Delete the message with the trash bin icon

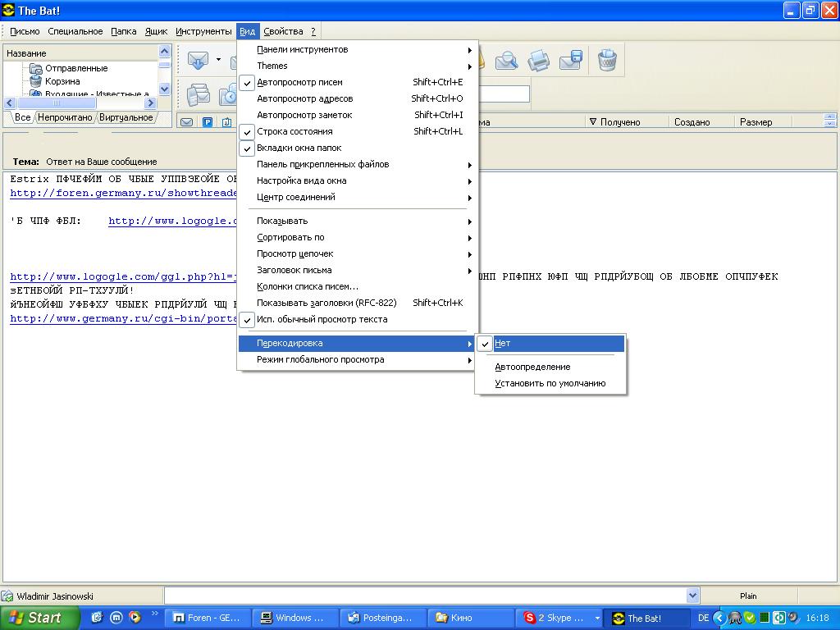click(x=607, y=60)
